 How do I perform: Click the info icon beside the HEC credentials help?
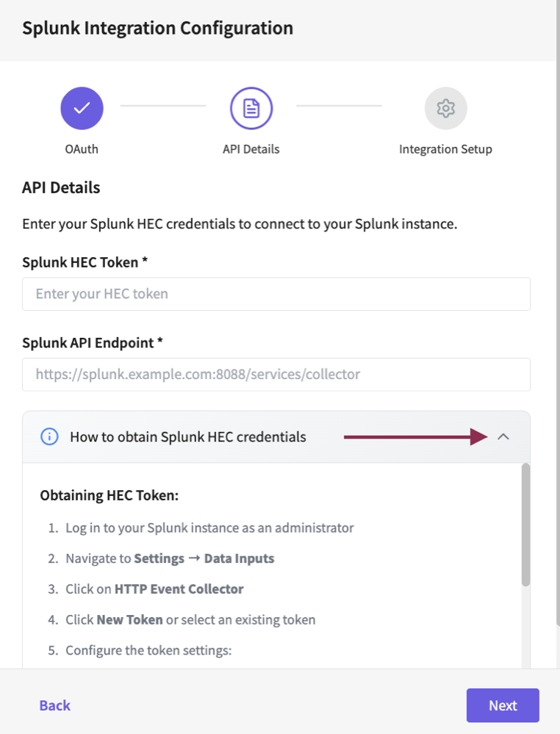[47, 436]
